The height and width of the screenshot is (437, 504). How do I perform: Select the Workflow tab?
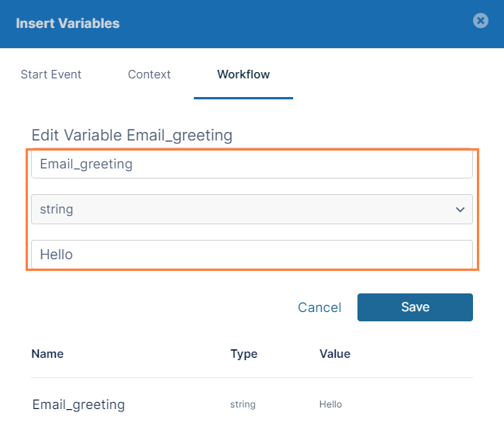[x=243, y=75]
